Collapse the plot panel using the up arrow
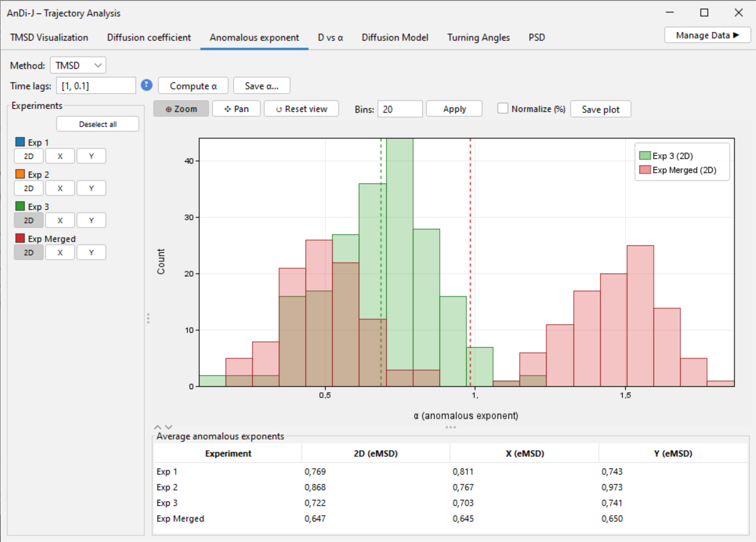This screenshot has width=756, height=542. (158, 427)
